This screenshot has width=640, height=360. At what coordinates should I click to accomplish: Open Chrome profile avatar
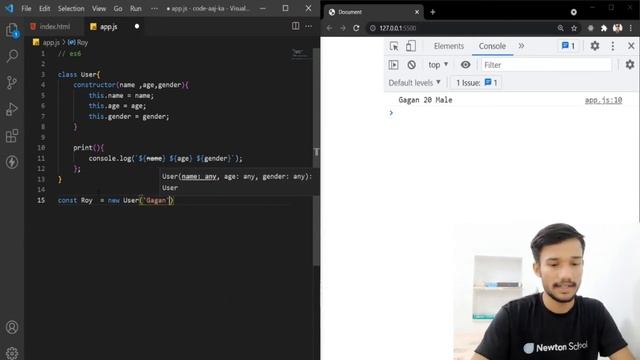coord(618,28)
